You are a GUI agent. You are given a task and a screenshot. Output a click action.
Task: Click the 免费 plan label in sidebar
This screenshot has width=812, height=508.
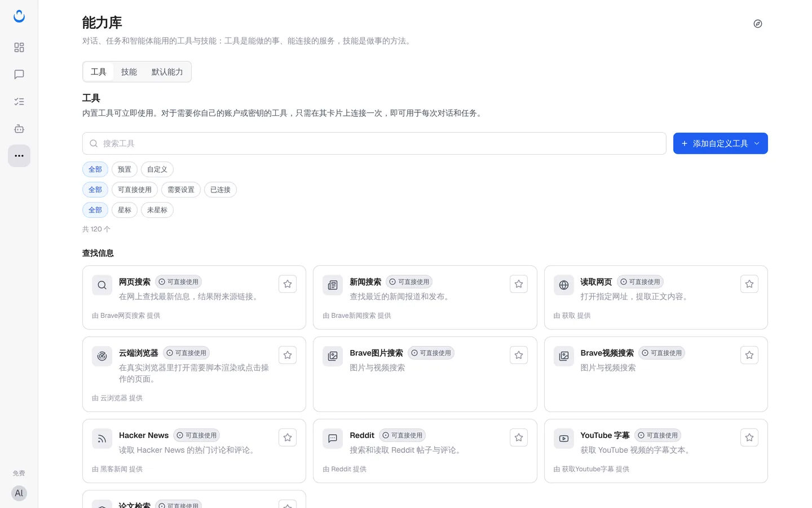point(19,474)
